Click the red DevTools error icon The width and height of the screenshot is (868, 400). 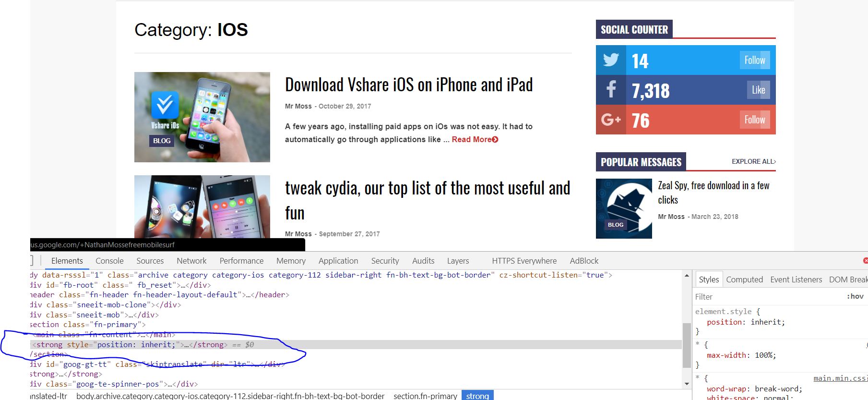tap(865, 261)
